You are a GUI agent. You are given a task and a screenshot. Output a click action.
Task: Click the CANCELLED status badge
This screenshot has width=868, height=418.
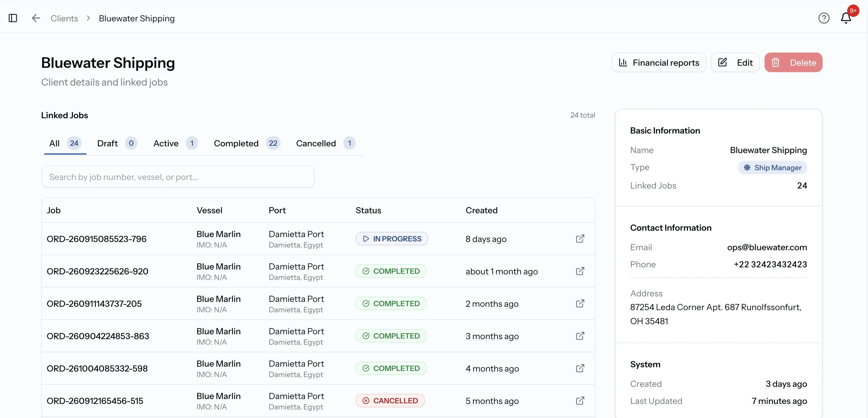pyautogui.click(x=390, y=401)
